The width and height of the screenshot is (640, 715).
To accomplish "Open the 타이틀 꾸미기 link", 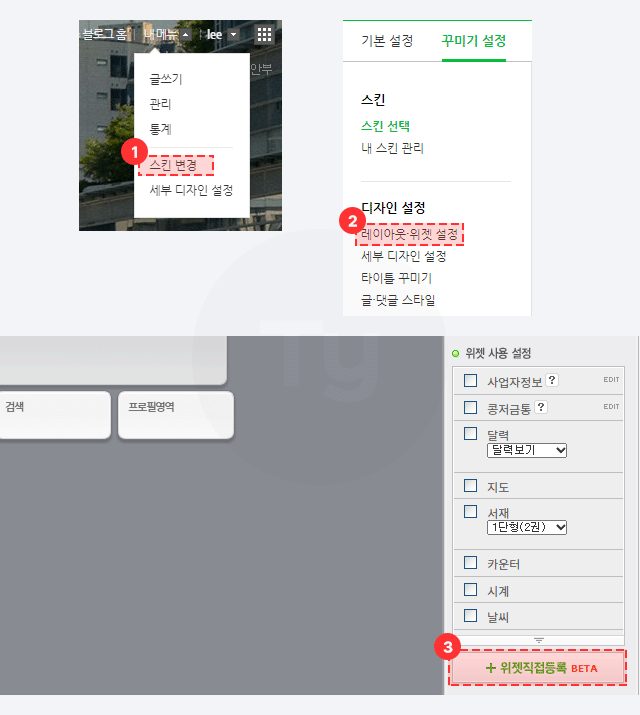I will click(x=396, y=278).
